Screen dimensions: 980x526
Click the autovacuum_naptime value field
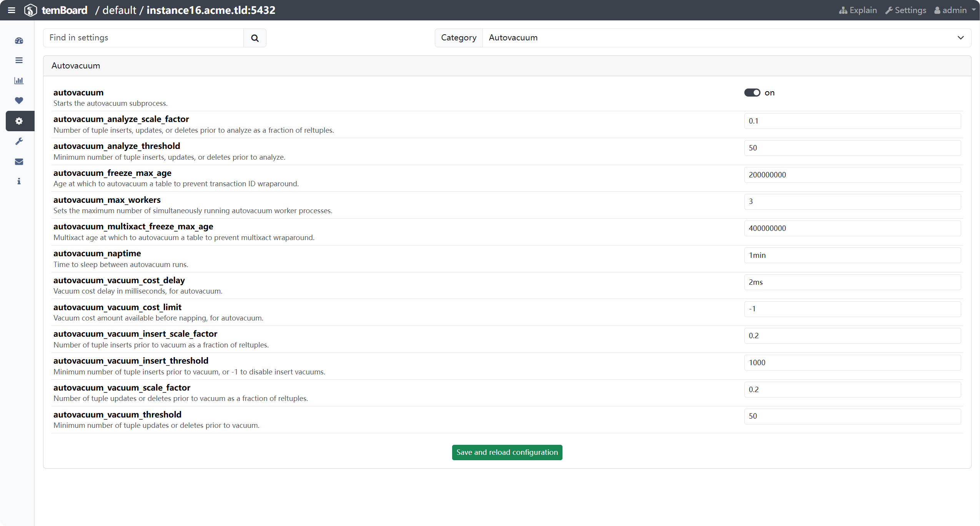pyautogui.click(x=852, y=255)
